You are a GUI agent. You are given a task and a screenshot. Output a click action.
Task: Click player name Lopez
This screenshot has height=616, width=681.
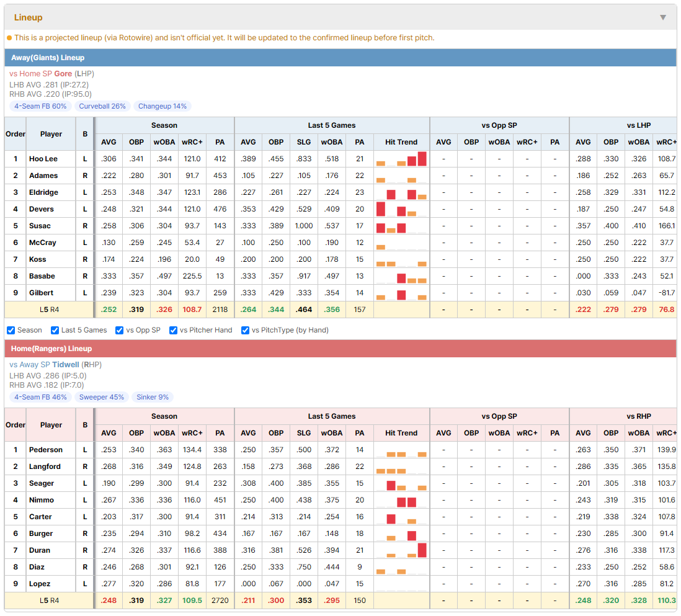(x=40, y=584)
